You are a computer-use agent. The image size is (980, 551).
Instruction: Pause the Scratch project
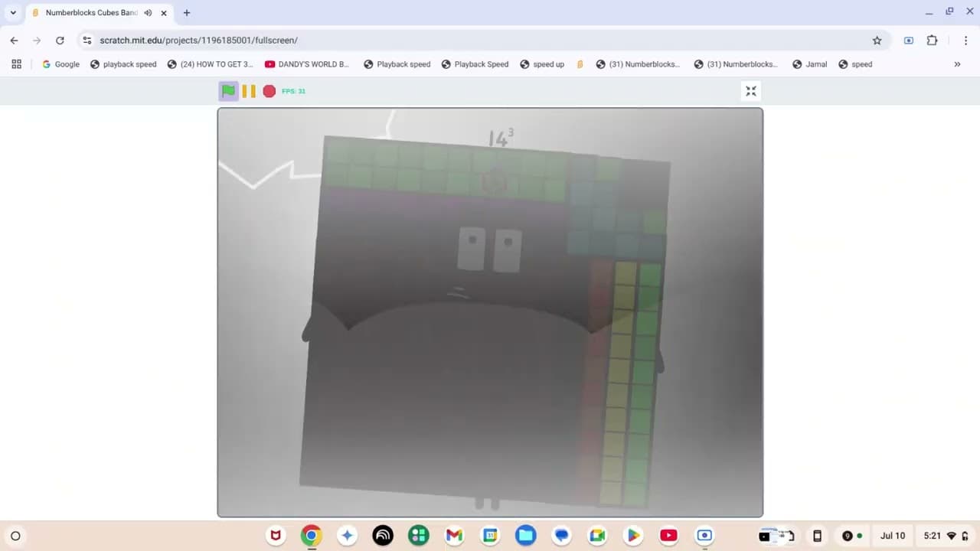click(x=249, y=91)
